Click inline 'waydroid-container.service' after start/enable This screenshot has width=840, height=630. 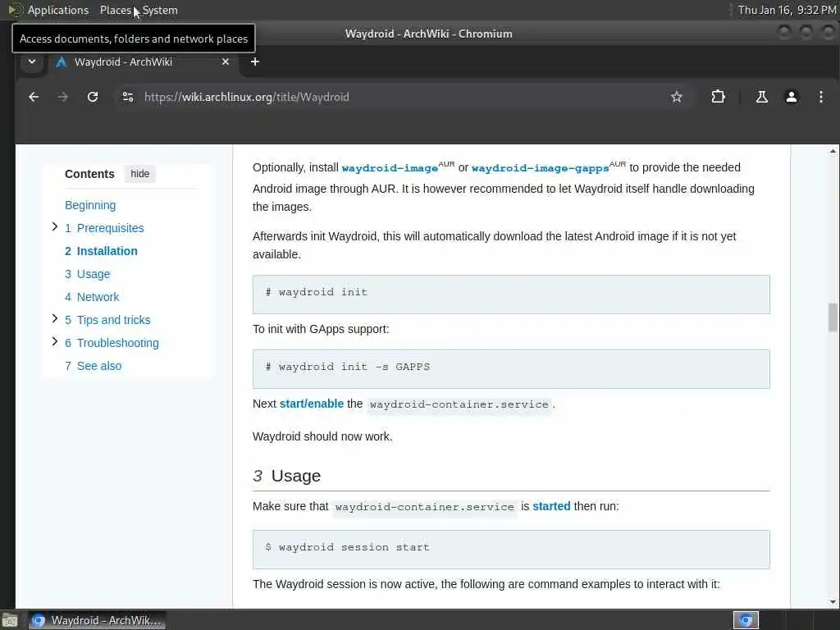pos(459,404)
